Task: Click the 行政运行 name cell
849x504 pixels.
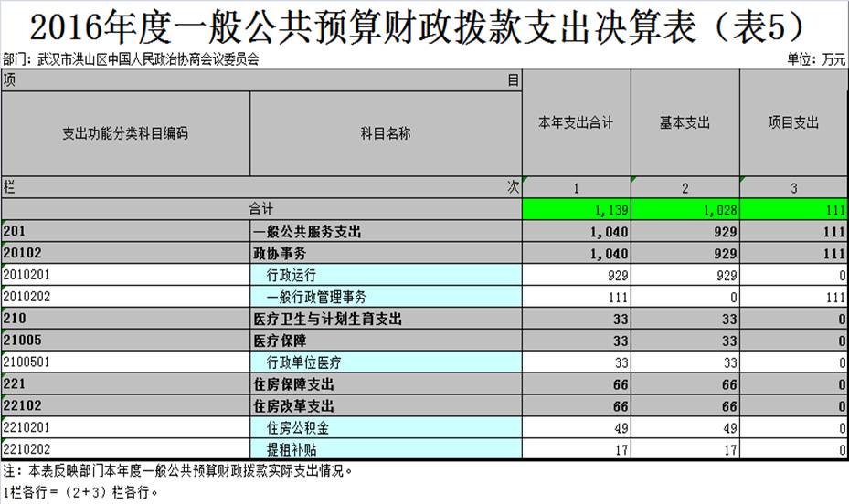Action: 385,275
